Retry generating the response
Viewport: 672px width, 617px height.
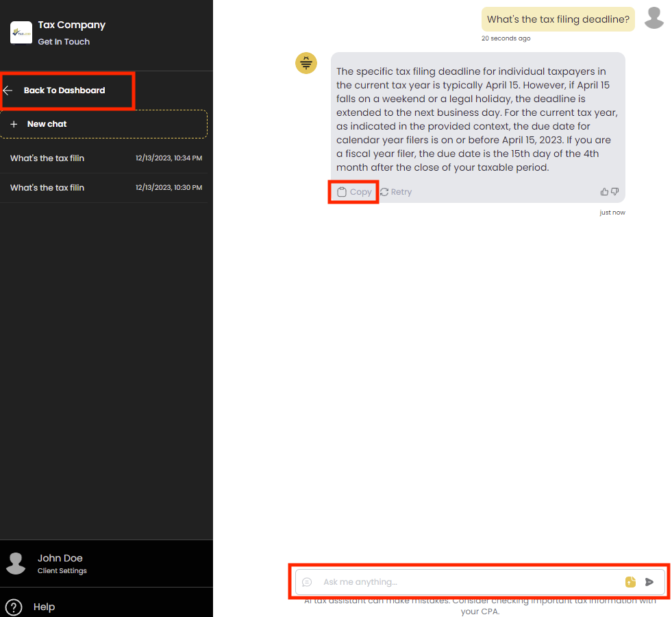tap(396, 192)
